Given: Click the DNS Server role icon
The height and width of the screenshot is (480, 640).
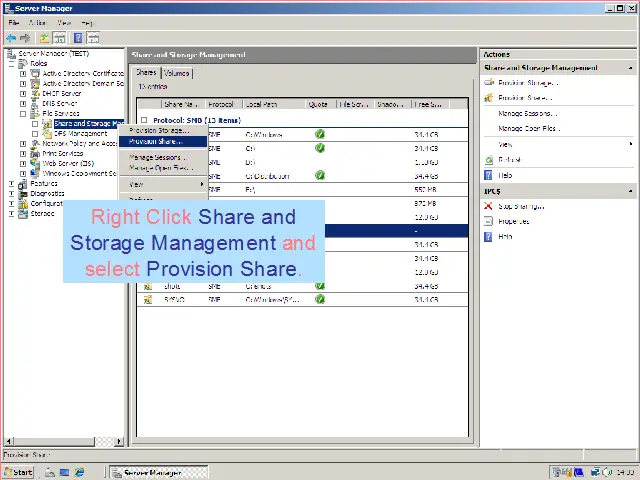Looking at the screenshot, I should [x=36, y=104].
